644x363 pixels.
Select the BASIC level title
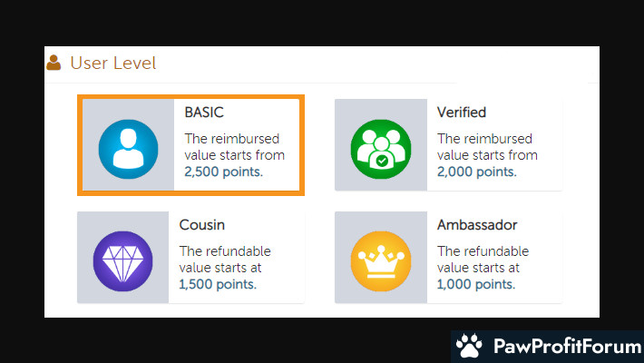(x=204, y=113)
